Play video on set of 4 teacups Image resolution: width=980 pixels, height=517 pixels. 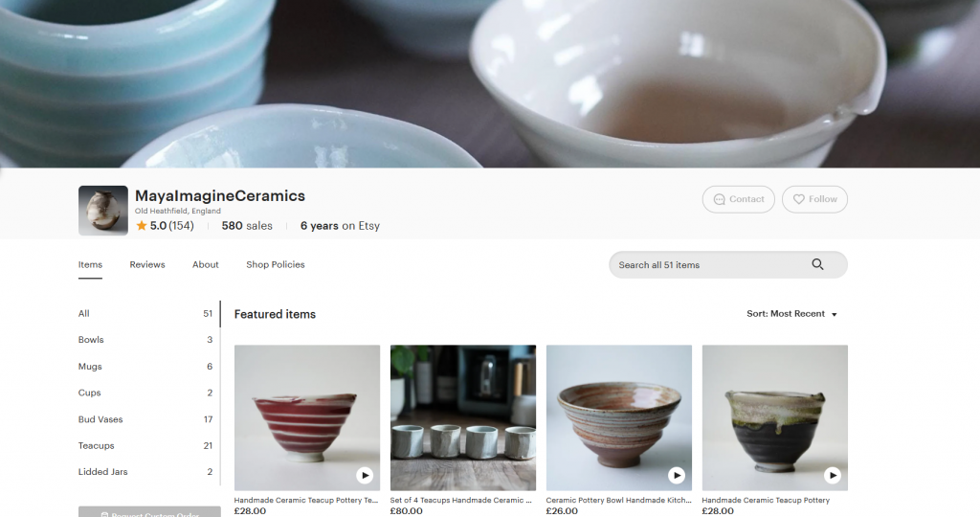point(521,475)
